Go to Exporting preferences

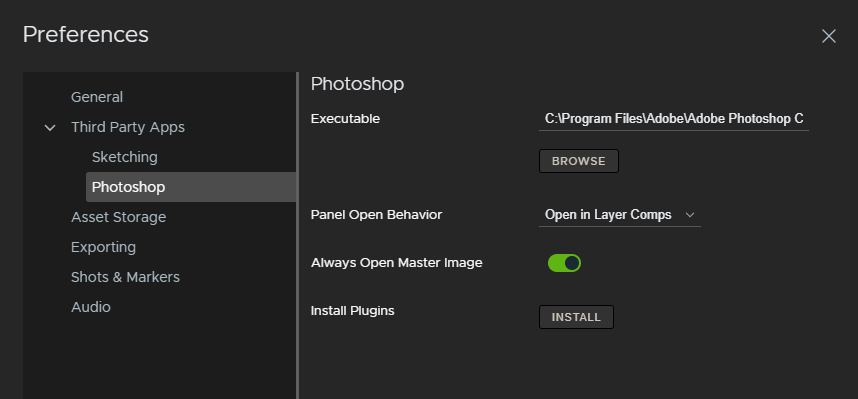pyautogui.click(x=103, y=247)
